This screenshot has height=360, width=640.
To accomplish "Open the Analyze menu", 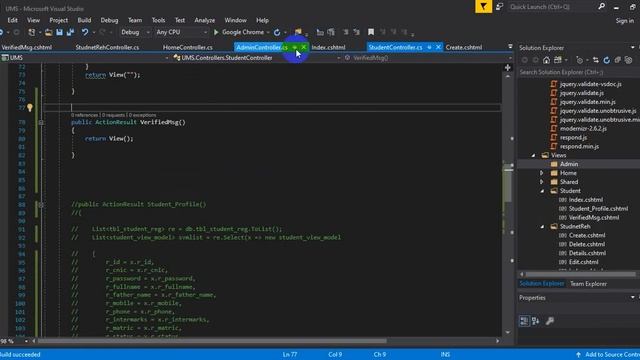I will click(204, 20).
